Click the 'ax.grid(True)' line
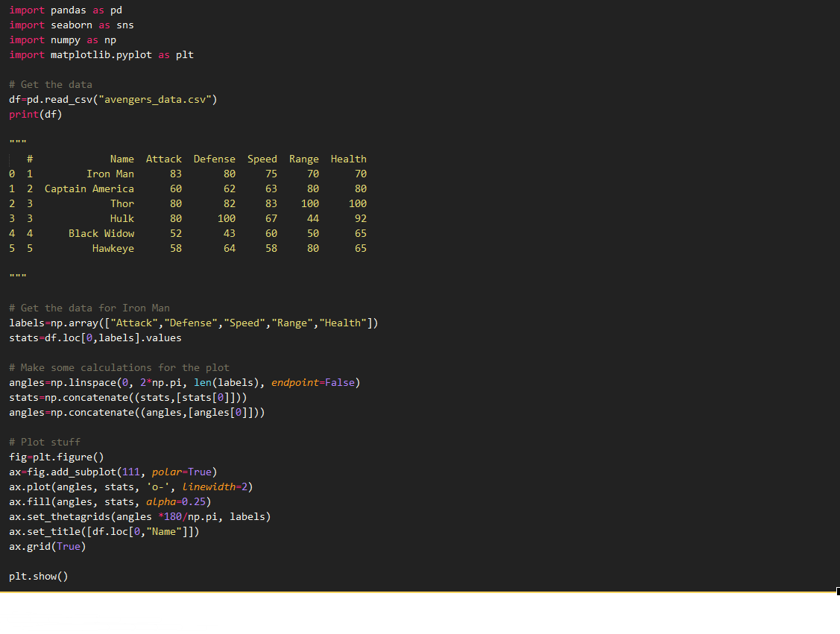This screenshot has width=840, height=634. [x=47, y=547]
